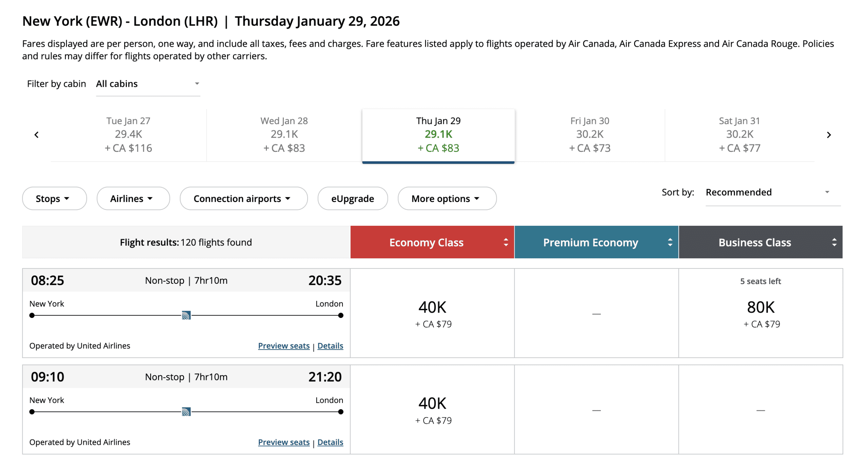The image size is (868, 460).
Task: Click right chevron to see later dates
Action: pos(829,135)
